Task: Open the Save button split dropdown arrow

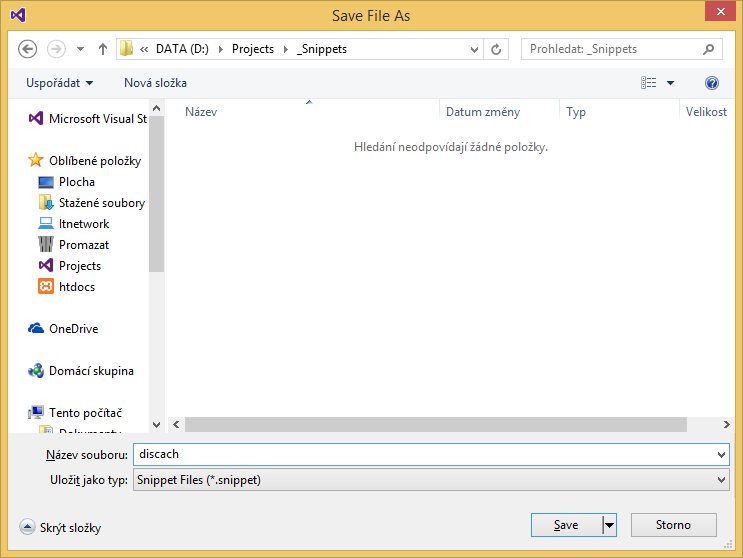Action: click(x=609, y=525)
